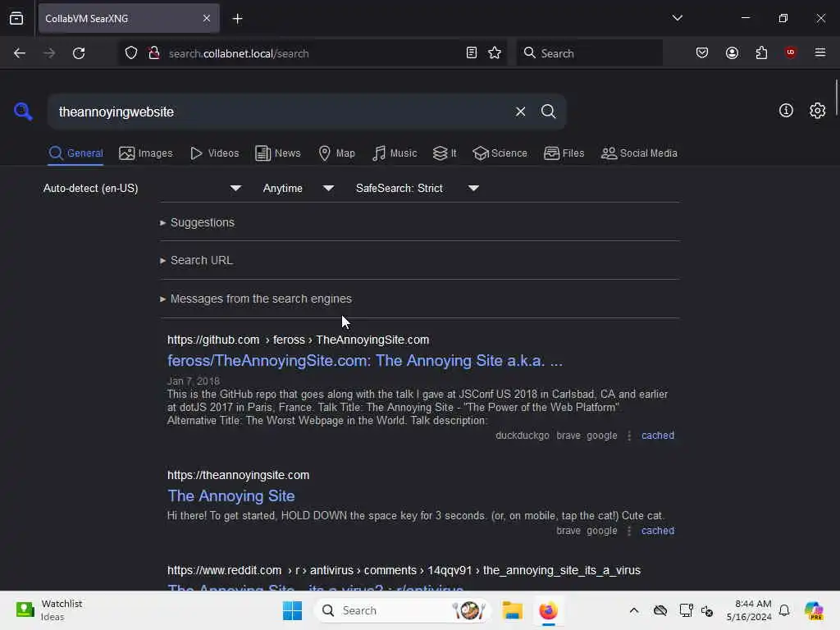Click Firefox icon in taskbar
840x630 pixels.
click(x=548, y=610)
